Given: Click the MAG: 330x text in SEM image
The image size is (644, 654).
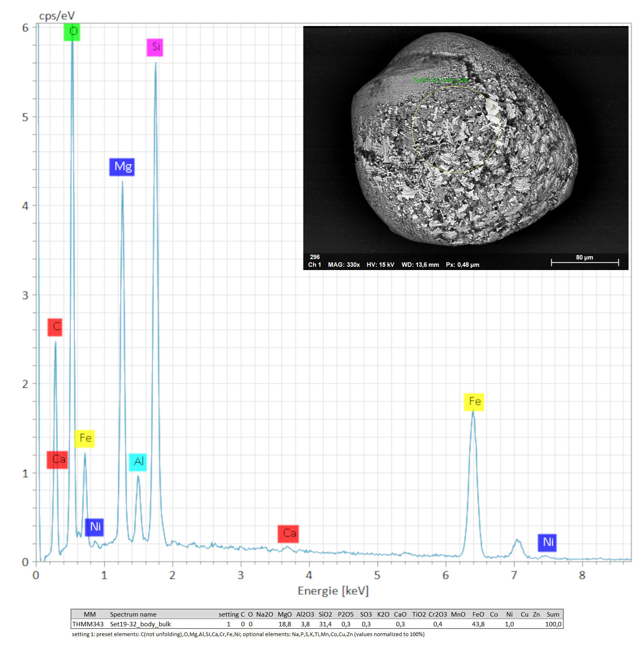Looking at the screenshot, I should click(x=344, y=265).
